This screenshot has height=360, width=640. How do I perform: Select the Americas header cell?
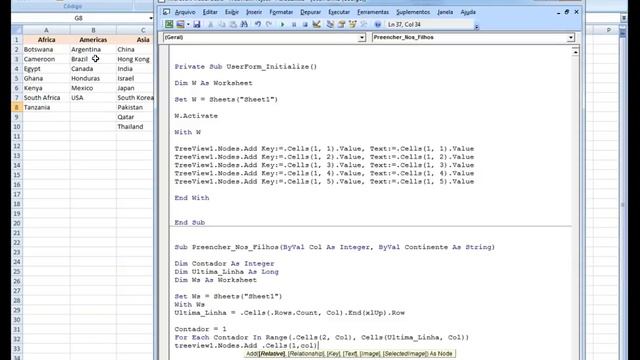pos(93,40)
